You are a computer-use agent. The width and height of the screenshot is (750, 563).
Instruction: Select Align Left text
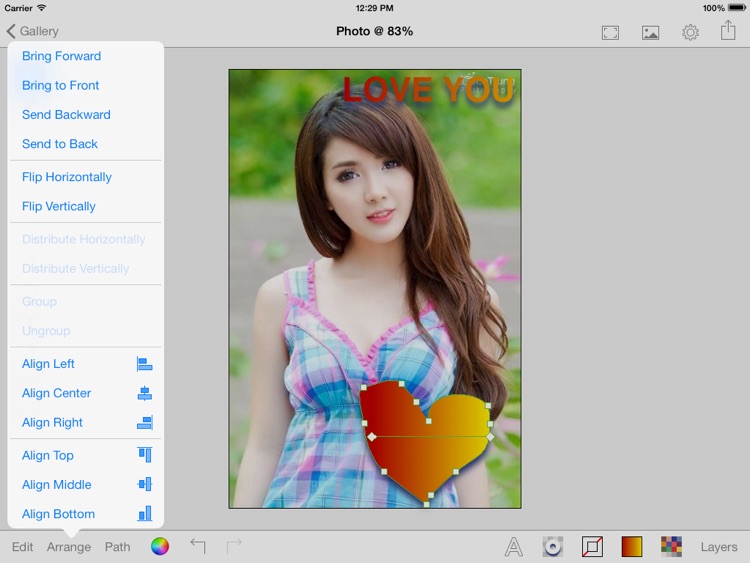click(48, 364)
